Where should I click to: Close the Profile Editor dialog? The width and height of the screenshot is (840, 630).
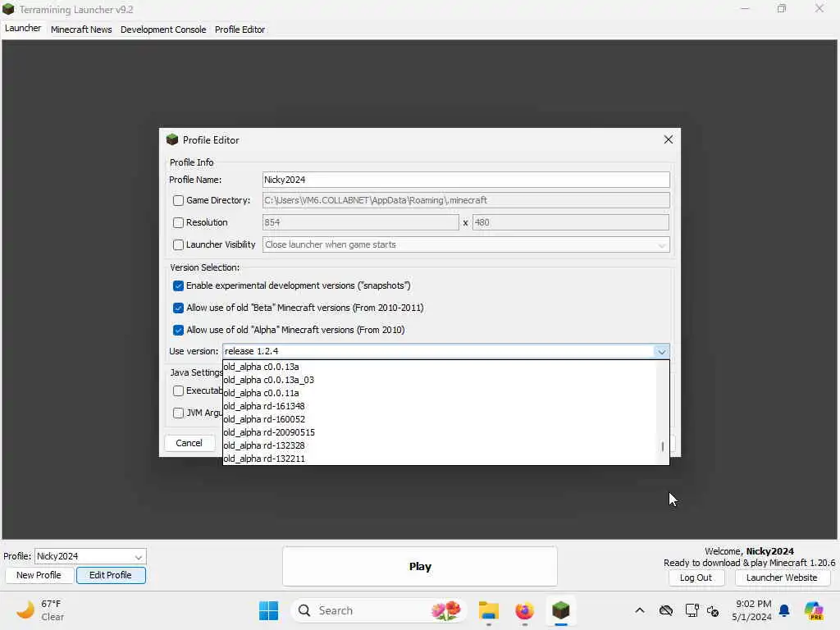668,139
